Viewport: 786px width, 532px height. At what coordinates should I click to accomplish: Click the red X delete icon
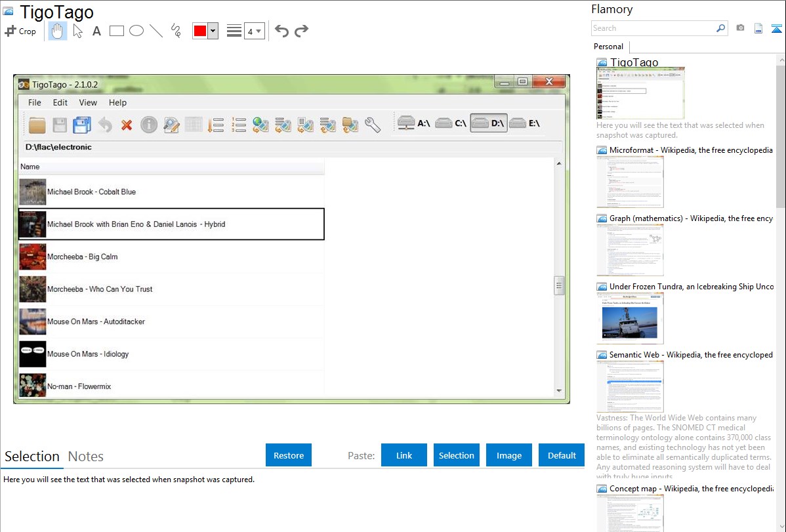point(127,125)
